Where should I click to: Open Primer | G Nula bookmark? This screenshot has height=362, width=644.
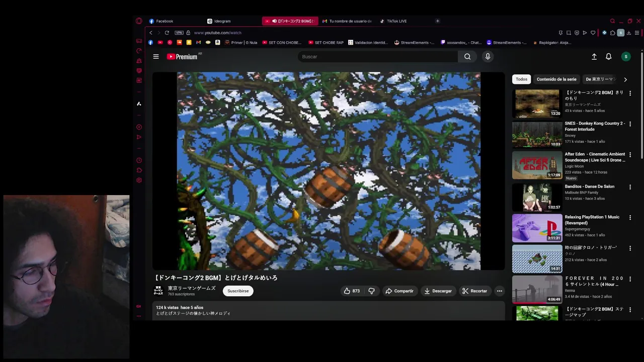(x=241, y=42)
